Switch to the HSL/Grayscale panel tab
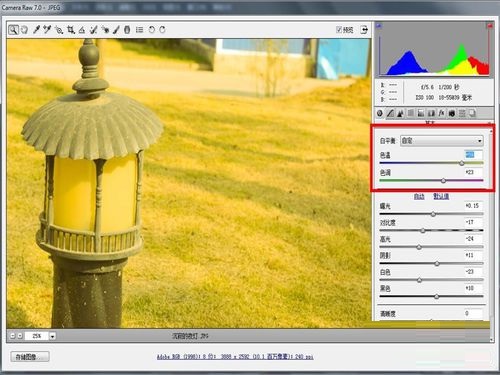Viewport: 500px width, 375px height. click(x=411, y=113)
